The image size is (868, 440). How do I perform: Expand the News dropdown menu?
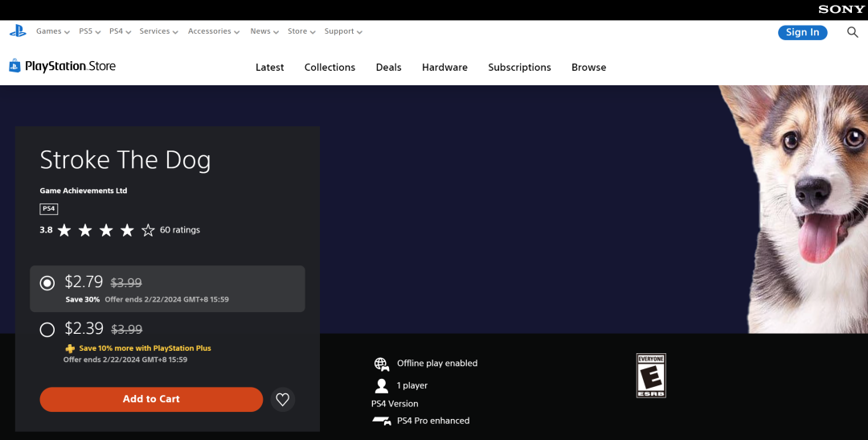[x=264, y=31]
